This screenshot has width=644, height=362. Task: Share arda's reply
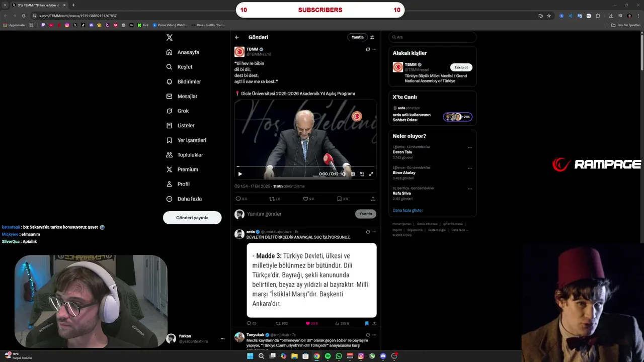click(x=374, y=323)
